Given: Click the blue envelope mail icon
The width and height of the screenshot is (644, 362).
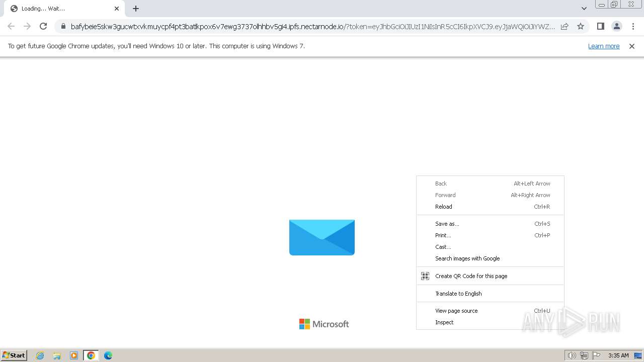Looking at the screenshot, I should tap(322, 237).
